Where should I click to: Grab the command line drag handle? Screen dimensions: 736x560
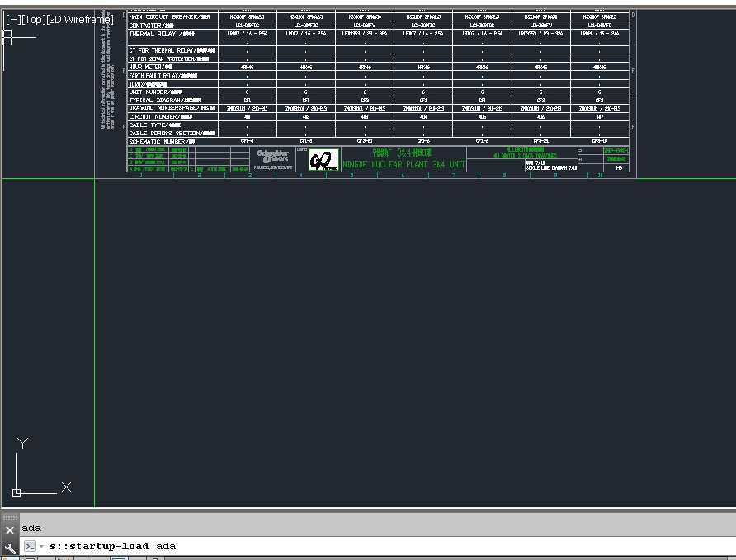pyautogui.click(x=9, y=518)
